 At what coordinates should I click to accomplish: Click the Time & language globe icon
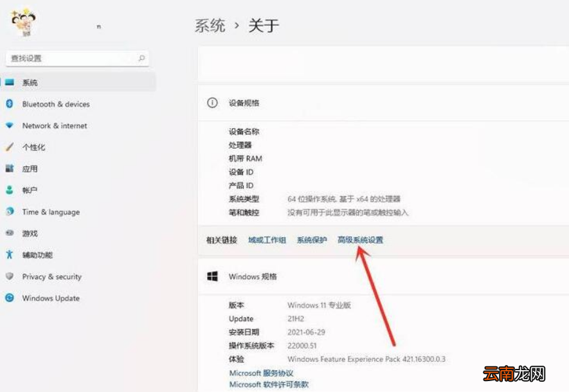click(x=10, y=211)
